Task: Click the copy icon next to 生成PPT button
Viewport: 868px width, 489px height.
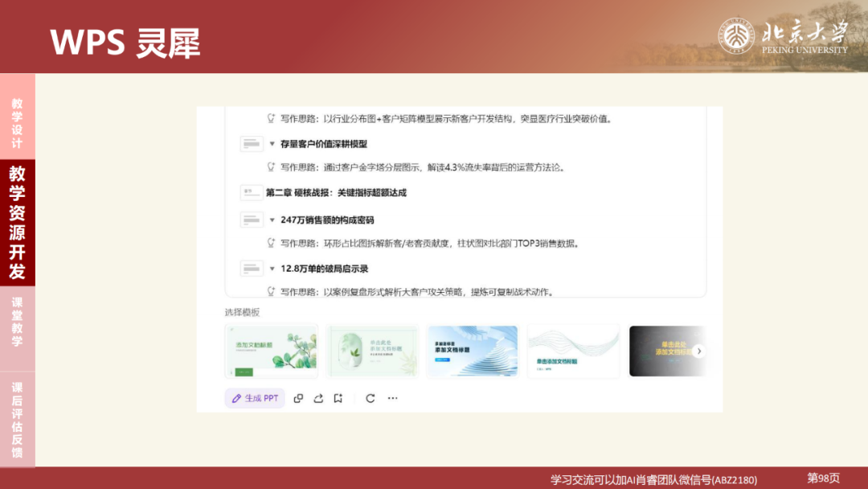Action: pos(298,397)
